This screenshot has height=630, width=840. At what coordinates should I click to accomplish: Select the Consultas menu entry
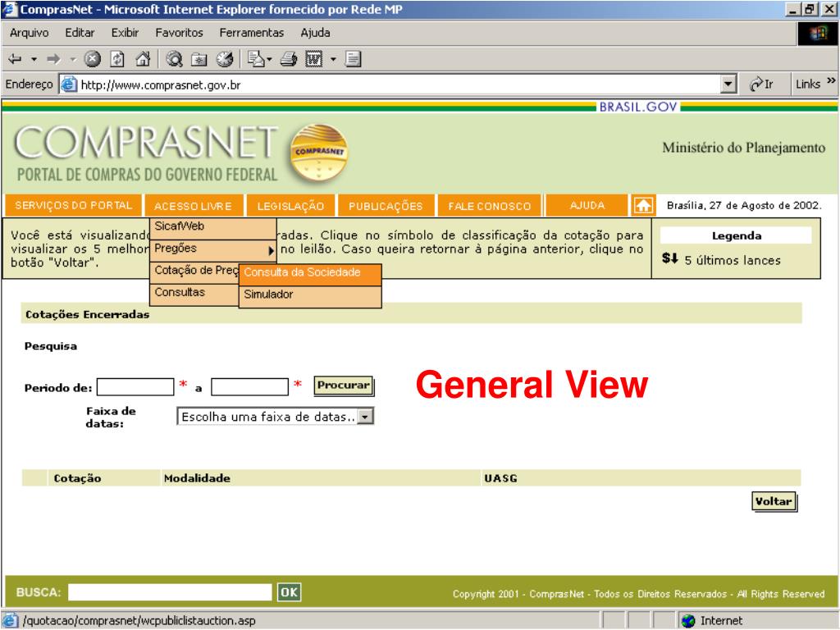click(194, 293)
